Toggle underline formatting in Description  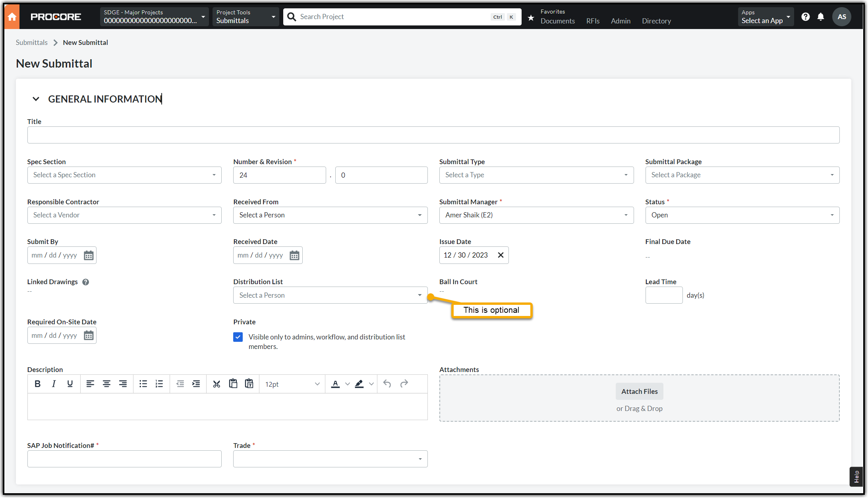(70, 384)
